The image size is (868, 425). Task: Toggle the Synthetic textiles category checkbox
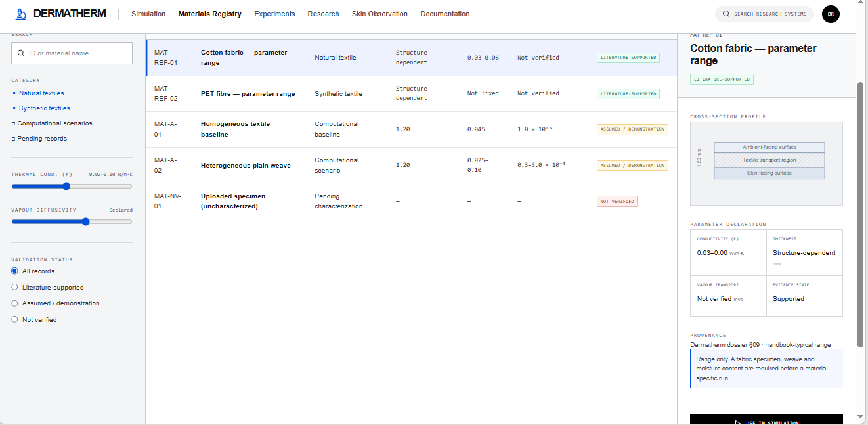pyautogui.click(x=14, y=108)
